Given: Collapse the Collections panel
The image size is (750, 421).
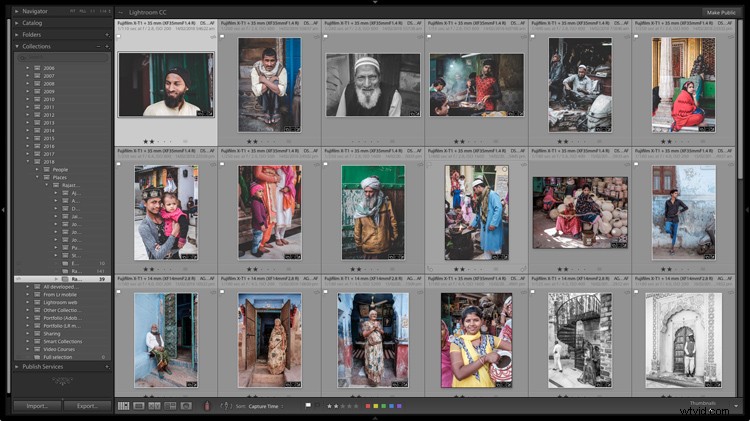Looking at the screenshot, I should [x=17, y=46].
